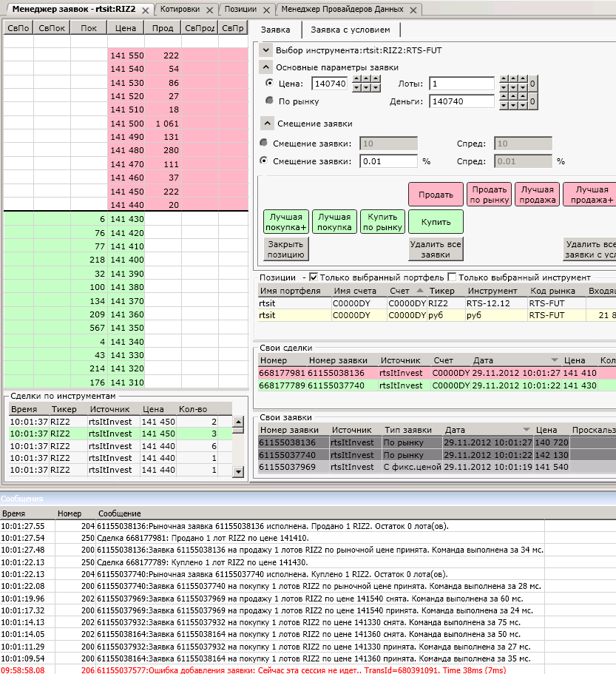This screenshot has width=616, height=674.
Task: Click sort arrow on Дата column in Свои сделки
Action: point(555,360)
